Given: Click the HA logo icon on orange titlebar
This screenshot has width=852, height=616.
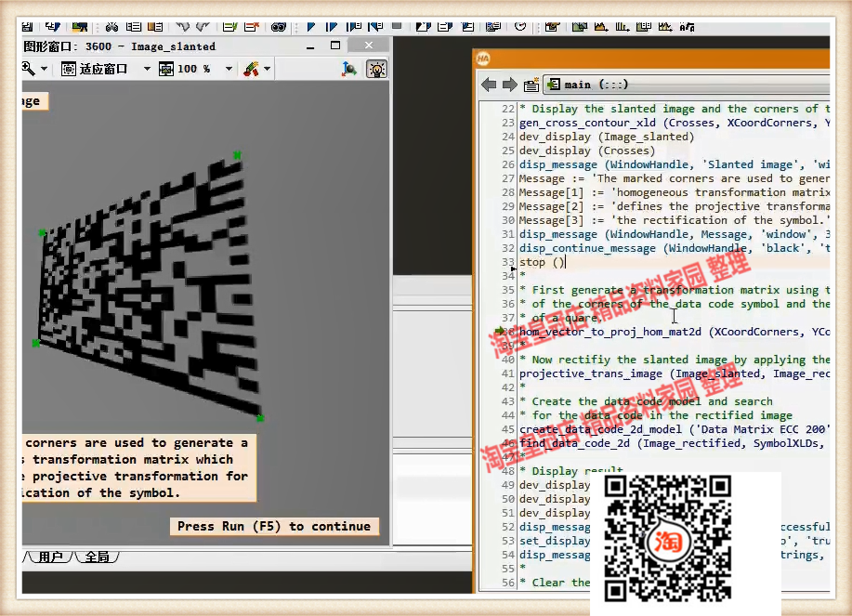Looking at the screenshot, I should (x=483, y=59).
